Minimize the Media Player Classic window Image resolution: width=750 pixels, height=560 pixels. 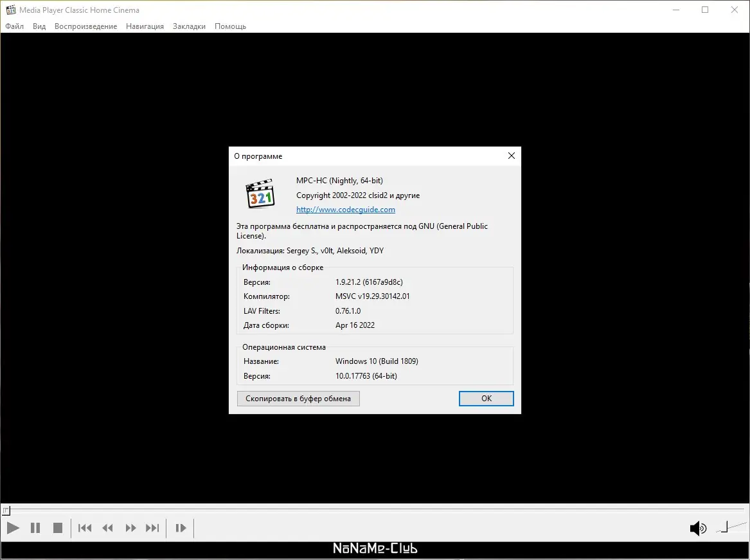[676, 10]
